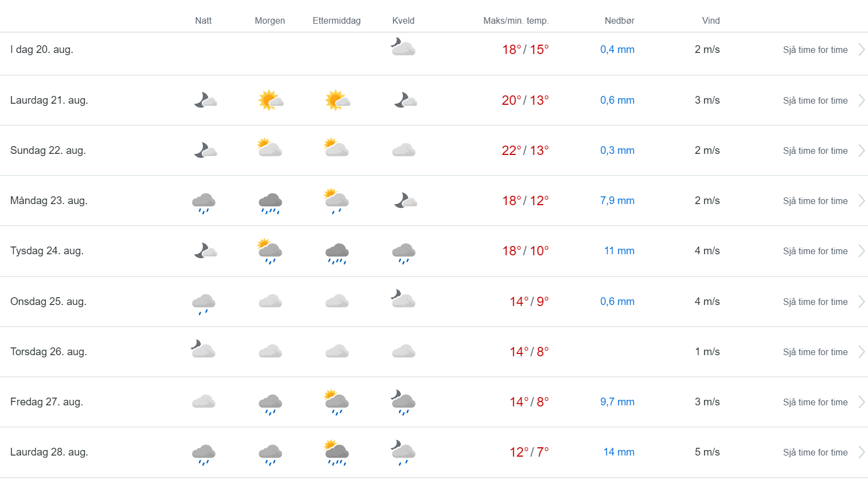Click Sundag 22. aug. afternoon partly cloudy icon
This screenshot has width=868, height=482.
(x=336, y=148)
